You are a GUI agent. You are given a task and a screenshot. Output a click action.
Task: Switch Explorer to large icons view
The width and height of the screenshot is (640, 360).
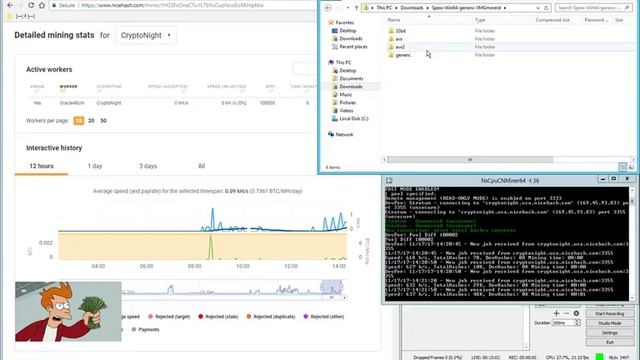[631, 167]
